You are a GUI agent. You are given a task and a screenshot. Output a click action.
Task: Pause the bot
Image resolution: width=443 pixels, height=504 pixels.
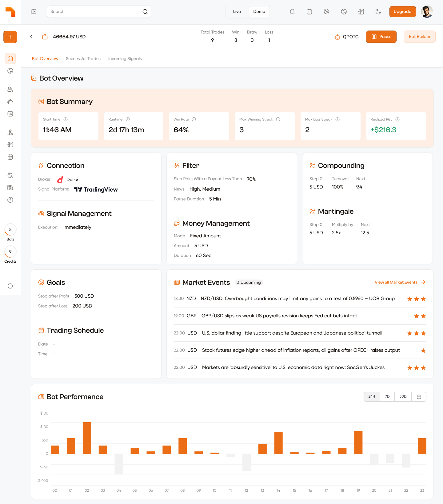coord(381,37)
